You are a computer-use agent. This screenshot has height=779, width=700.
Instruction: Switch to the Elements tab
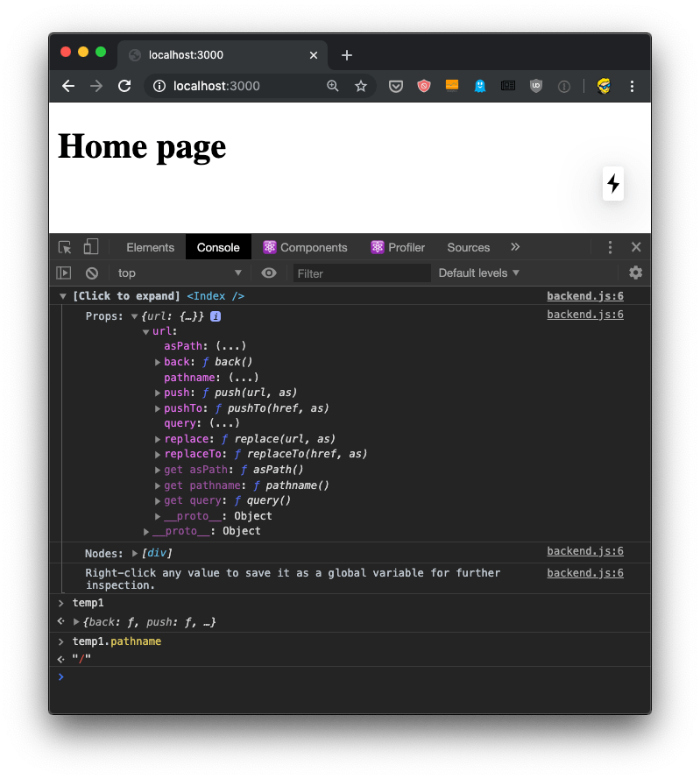tap(150, 247)
